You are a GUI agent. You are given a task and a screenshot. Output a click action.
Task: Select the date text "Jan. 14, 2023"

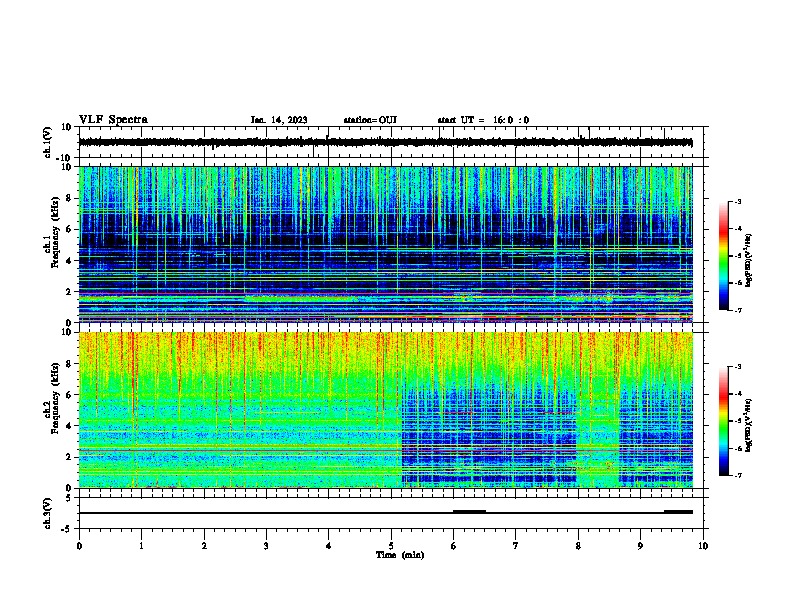tap(279, 120)
